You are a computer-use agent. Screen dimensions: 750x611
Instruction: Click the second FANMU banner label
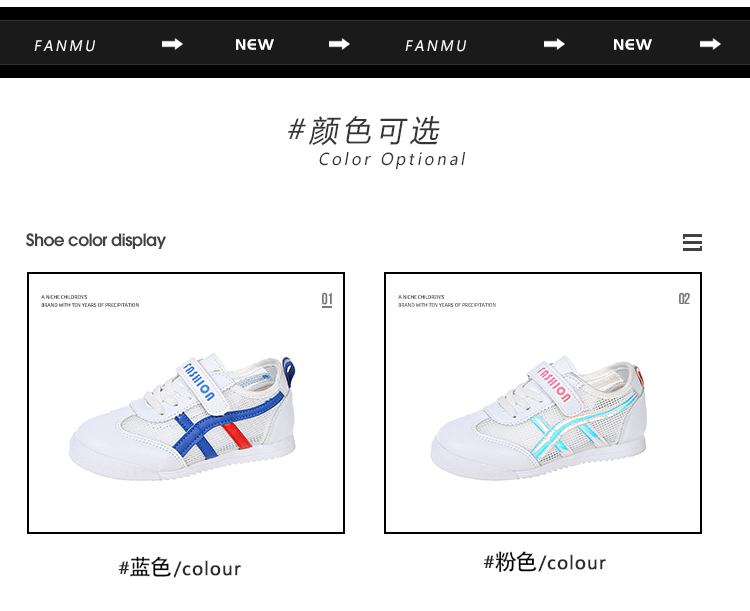tap(436, 46)
